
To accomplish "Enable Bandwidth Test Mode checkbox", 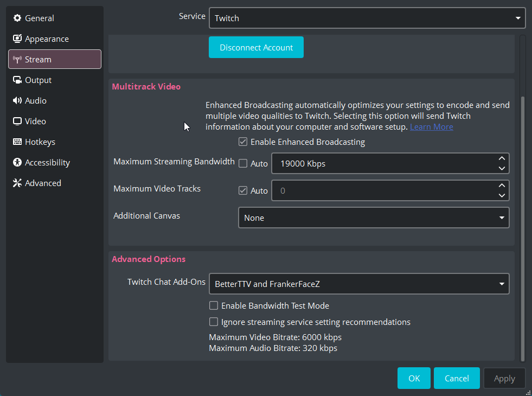I will [x=214, y=306].
